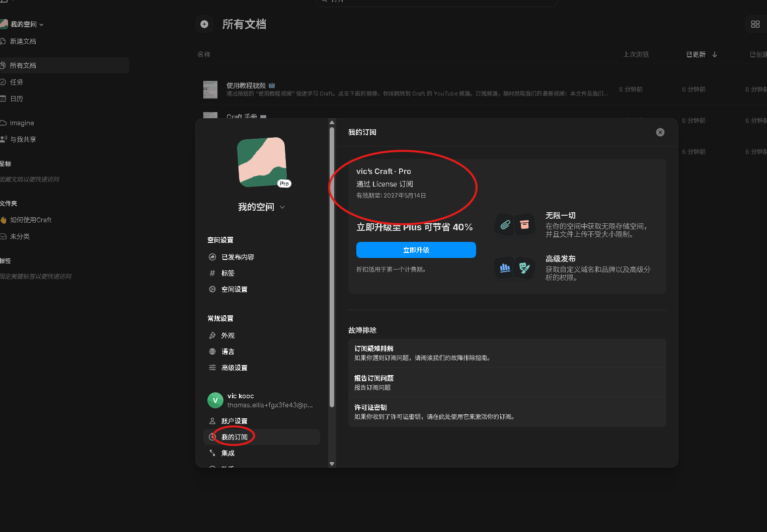The height and width of the screenshot is (532, 767).
Task: Select 所有文档 in the main sidebar
Action: [64, 65]
